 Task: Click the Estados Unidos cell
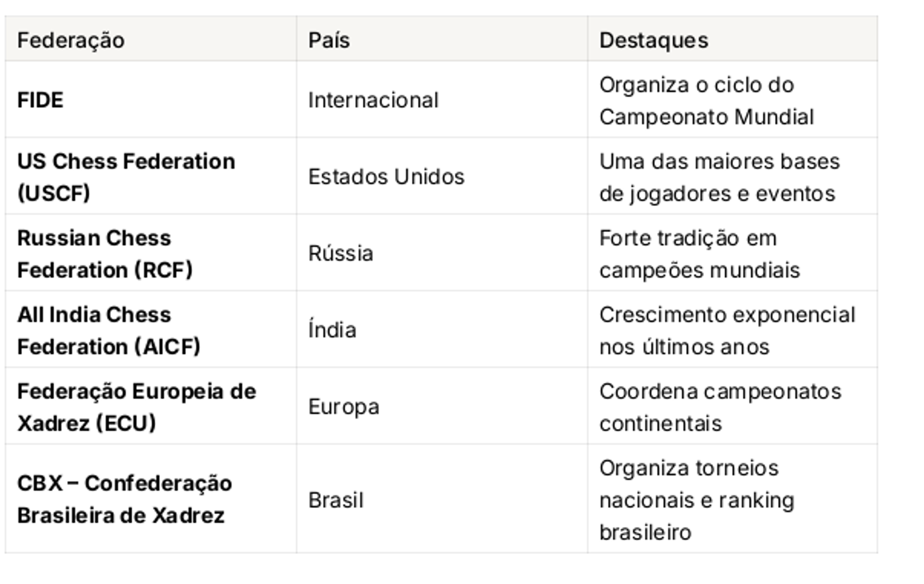442,176
